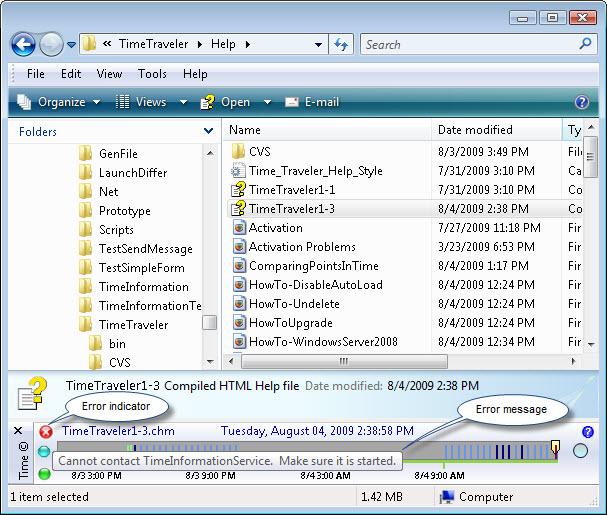Open the View menu
Viewport: 607px width, 515px height.
[x=109, y=74]
